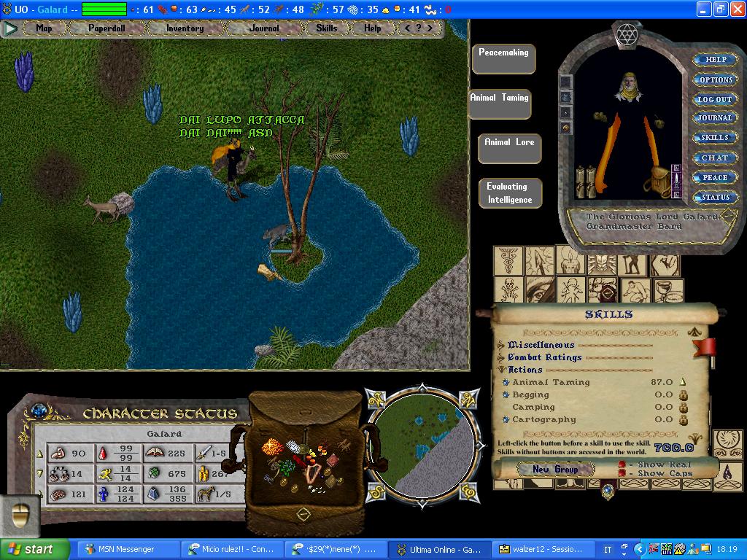Open the Windows start button
Screen dimensions: 747x560
[x=34, y=549]
